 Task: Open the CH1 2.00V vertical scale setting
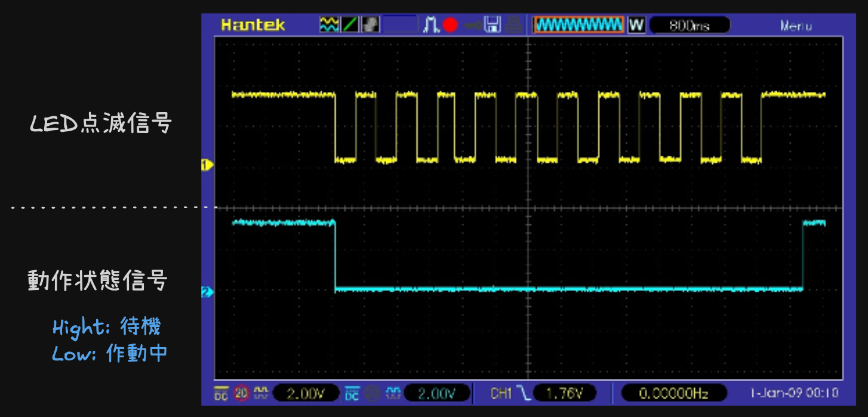306,393
